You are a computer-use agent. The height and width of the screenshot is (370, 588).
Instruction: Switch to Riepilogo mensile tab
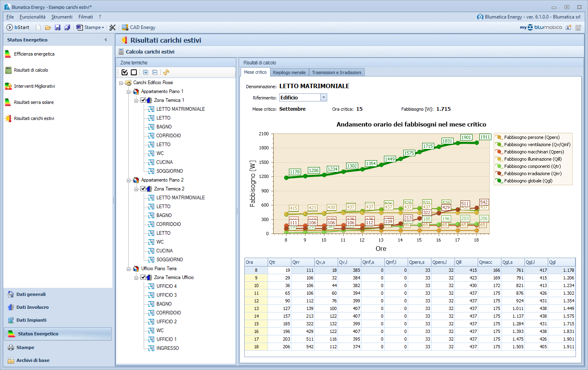[289, 72]
